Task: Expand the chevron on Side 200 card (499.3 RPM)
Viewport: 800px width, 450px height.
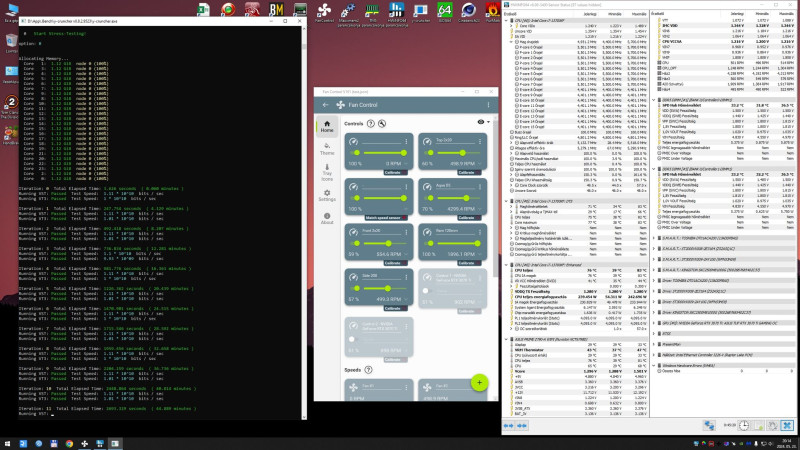Action: tap(406, 299)
